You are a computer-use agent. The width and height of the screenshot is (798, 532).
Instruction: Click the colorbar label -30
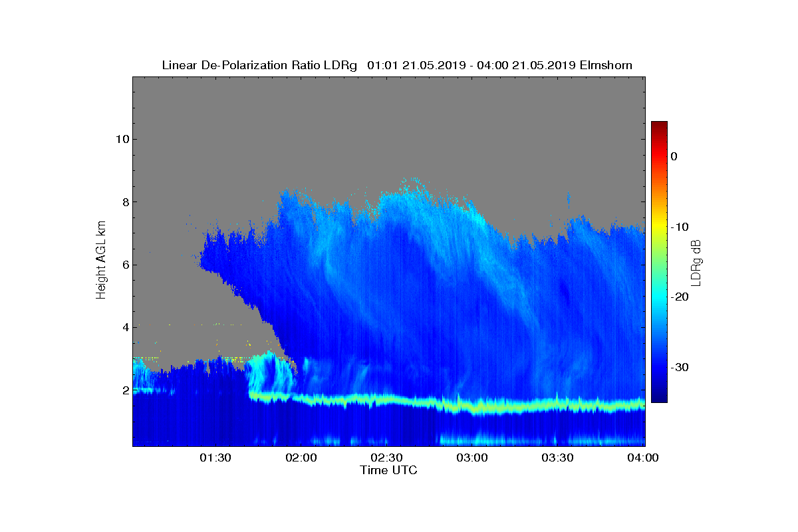(679, 367)
